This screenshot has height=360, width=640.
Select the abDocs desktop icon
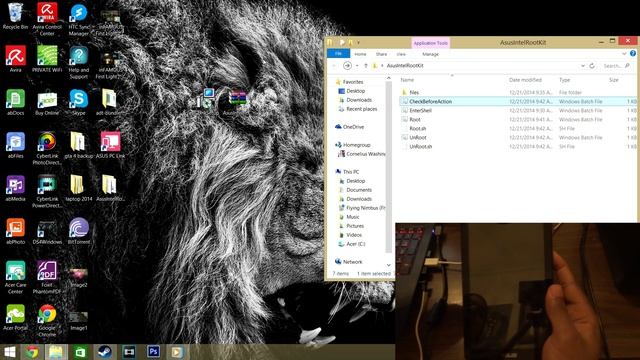[x=16, y=102]
